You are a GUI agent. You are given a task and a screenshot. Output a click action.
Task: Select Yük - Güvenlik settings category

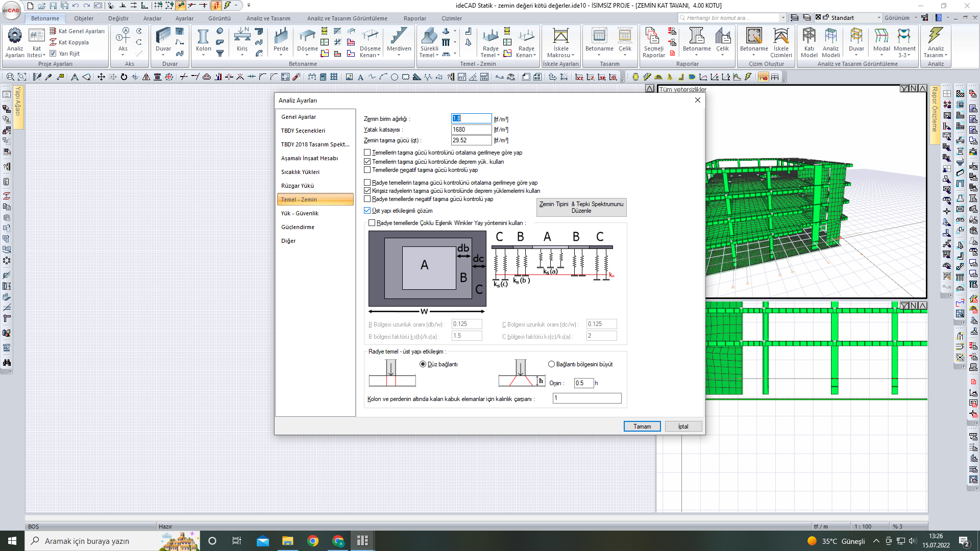pos(300,213)
